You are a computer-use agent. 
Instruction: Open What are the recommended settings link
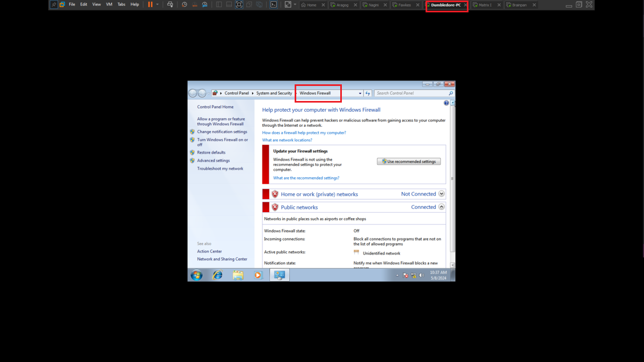pos(306,178)
